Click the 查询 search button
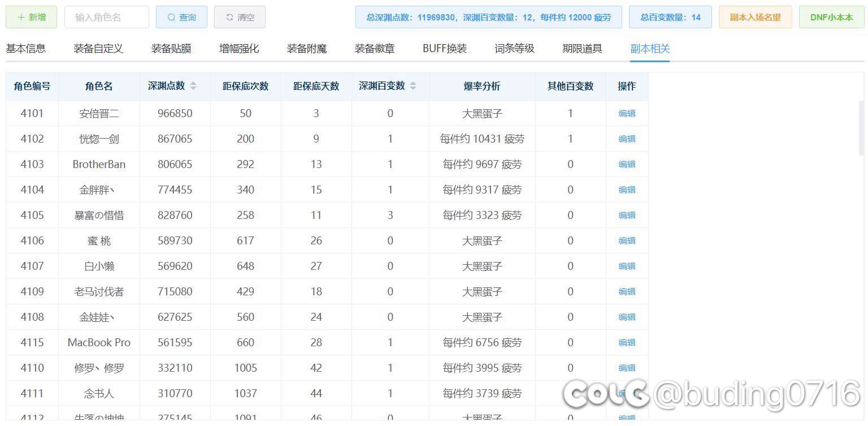This screenshot has height=426, width=868. [181, 17]
